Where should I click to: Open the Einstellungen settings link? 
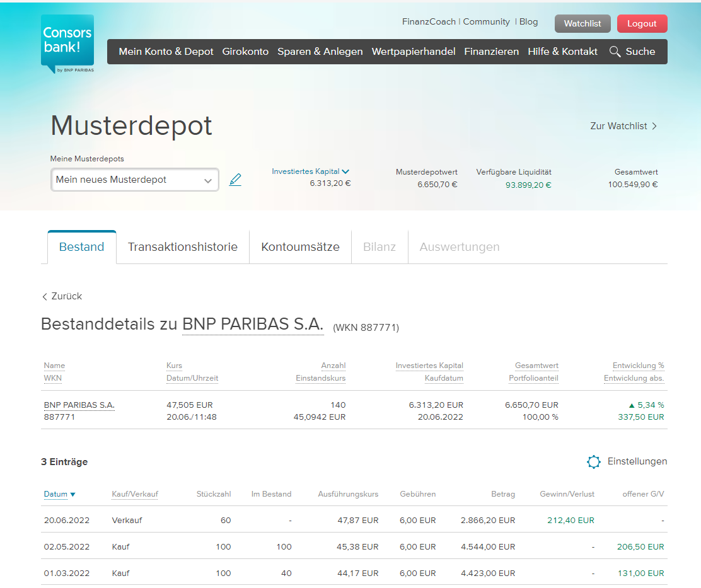pos(637,461)
